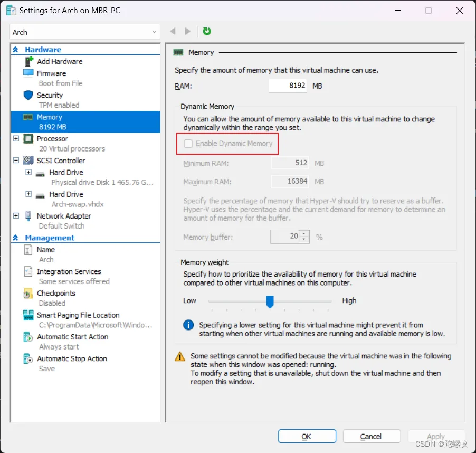This screenshot has height=453, width=476.
Task: Click the Name text-cursor icon
Action: click(x=28, y=250)
